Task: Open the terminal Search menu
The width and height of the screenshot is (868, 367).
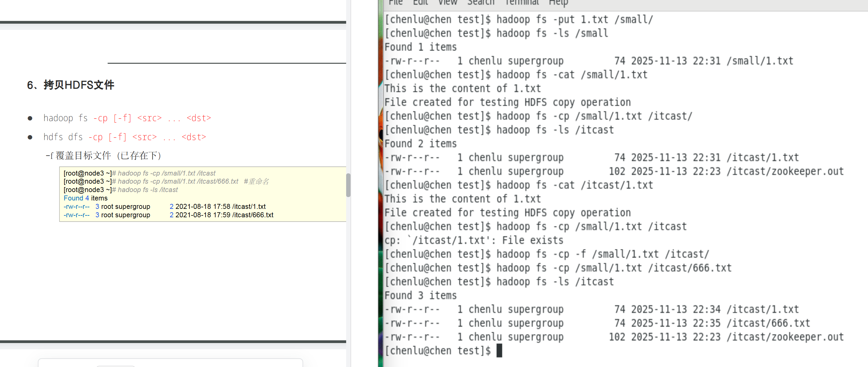Action: click(480, 3)
